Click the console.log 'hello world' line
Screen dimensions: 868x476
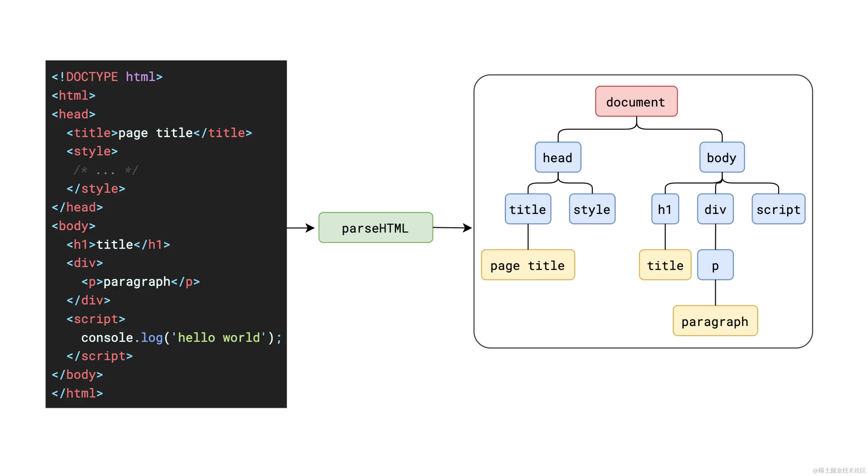coord(181,337)
